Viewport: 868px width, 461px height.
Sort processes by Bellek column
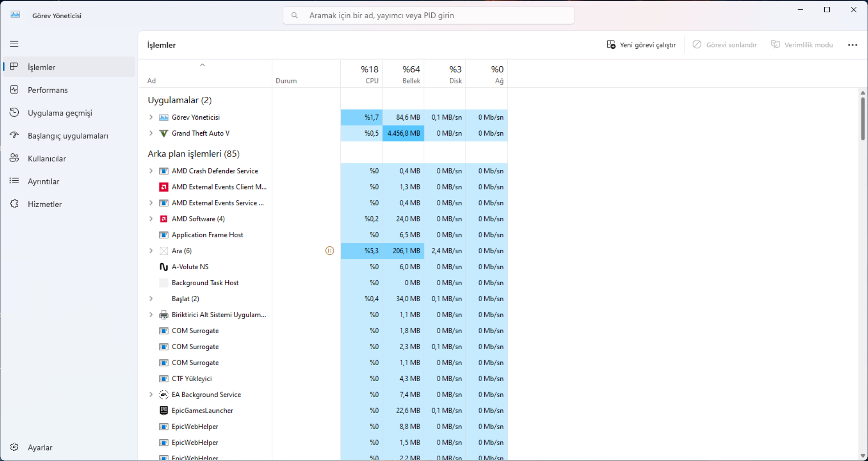click(x=403, y=73)
